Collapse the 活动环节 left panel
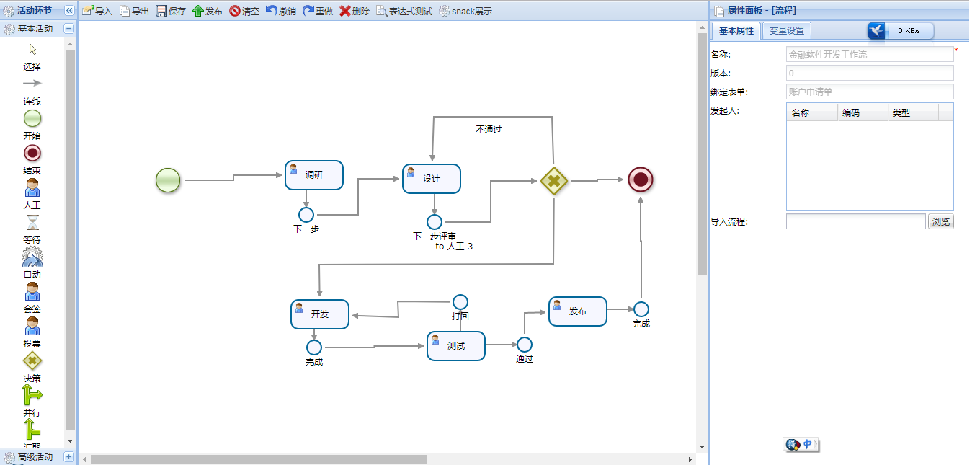The width and height of the screenshot is (980, 465). 69,11
